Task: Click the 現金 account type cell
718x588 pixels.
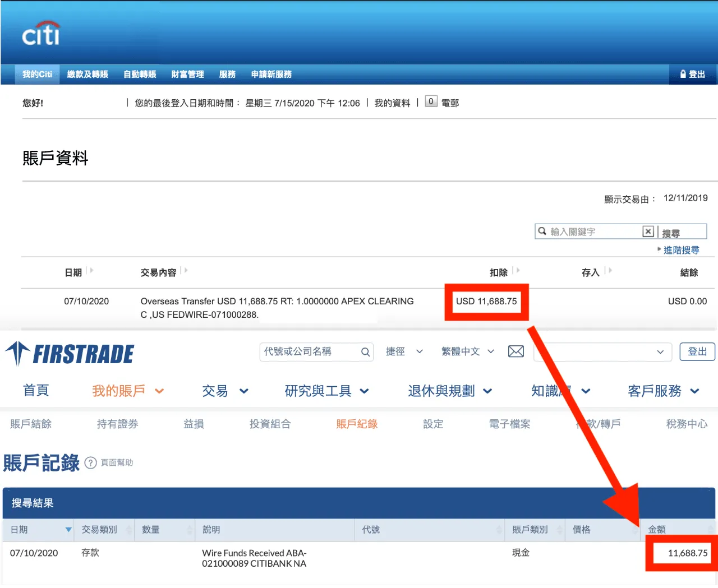Action: pyautogui.click(x=521, y=553)
